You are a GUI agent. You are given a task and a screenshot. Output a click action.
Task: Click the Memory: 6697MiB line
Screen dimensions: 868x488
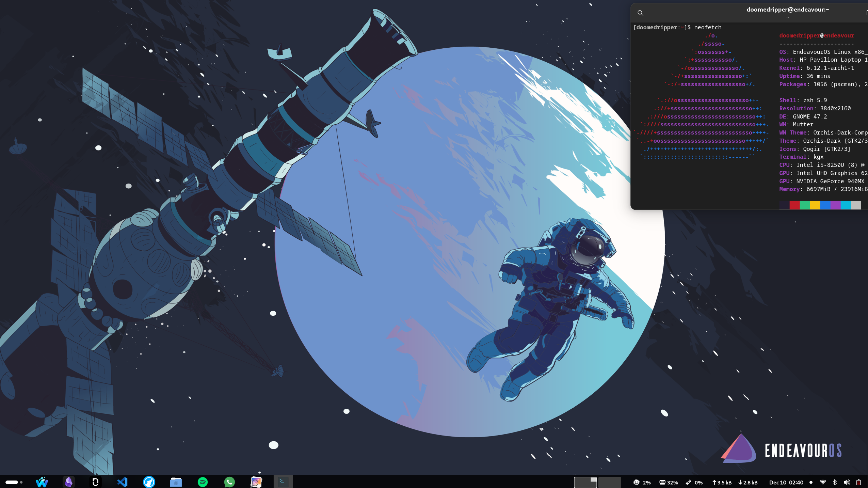click(823, 189)
